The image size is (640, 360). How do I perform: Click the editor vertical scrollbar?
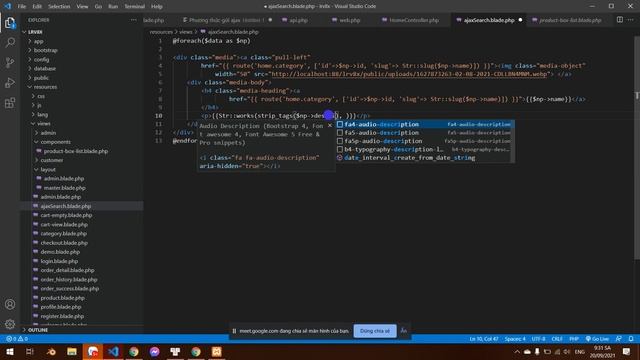[637, 147]
